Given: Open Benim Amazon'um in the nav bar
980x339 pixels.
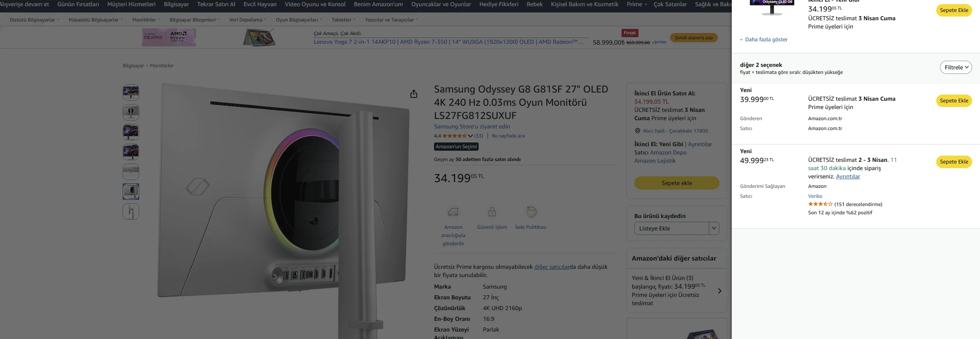Looking at the screenshot, I should (x=378, y=4).
